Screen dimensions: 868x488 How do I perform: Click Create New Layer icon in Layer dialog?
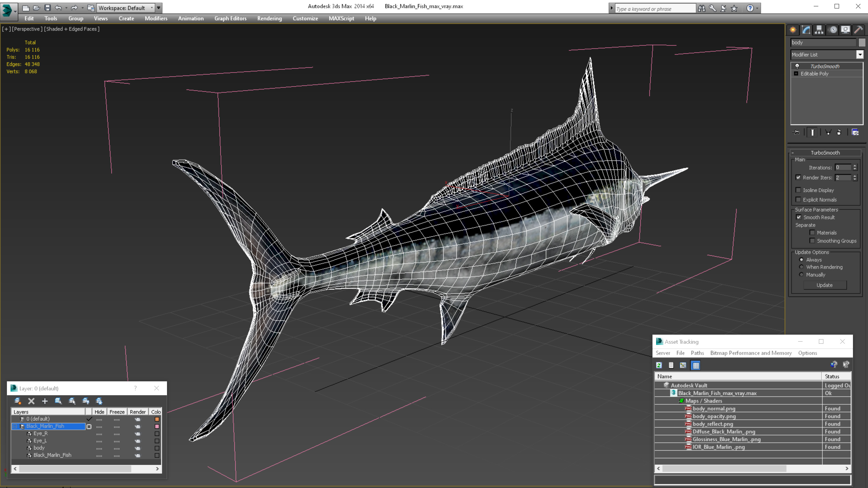tap(17, 401)
